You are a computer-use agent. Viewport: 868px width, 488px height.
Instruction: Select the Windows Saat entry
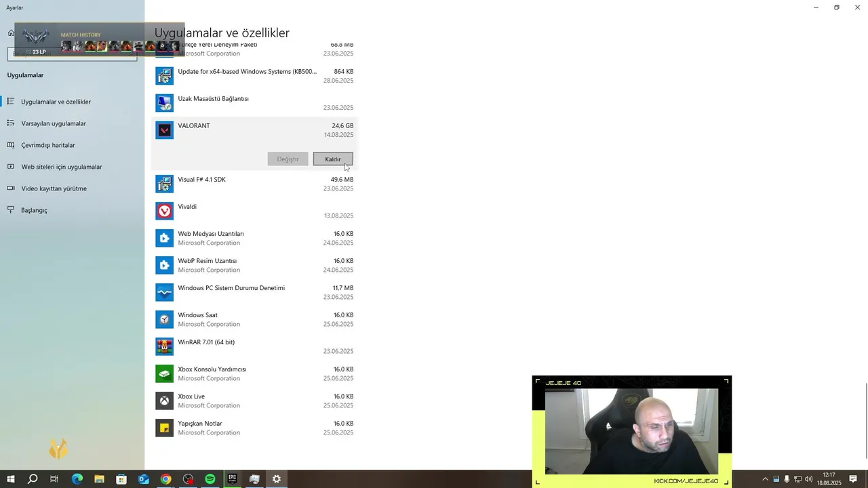coord(254,319)
